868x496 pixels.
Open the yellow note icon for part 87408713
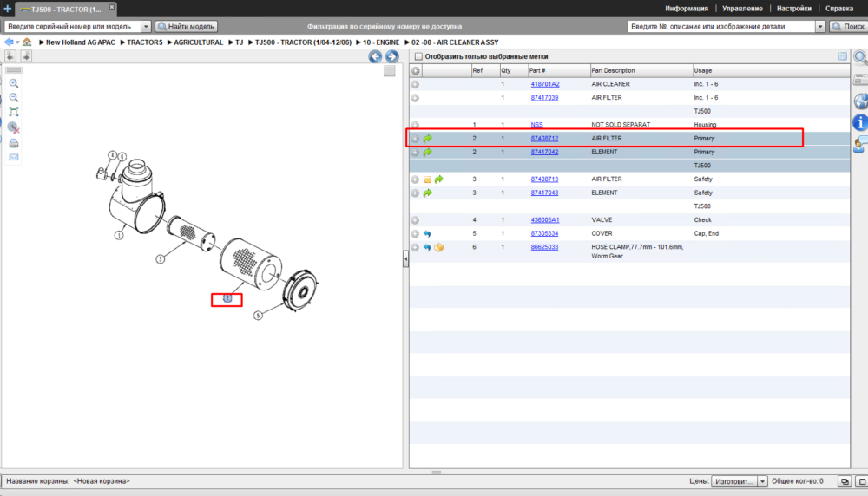pos(427,179)
